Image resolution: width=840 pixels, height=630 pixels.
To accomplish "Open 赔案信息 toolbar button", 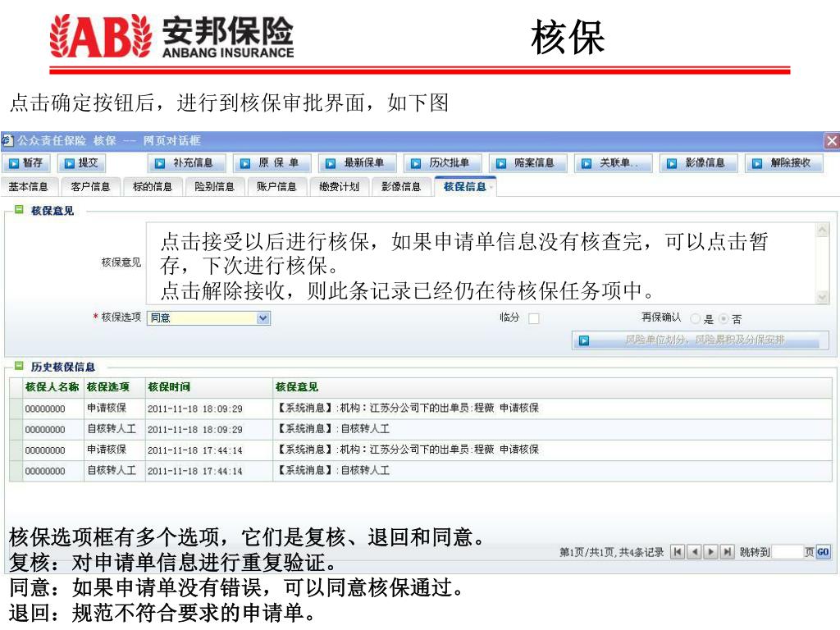I will point(527,163).
